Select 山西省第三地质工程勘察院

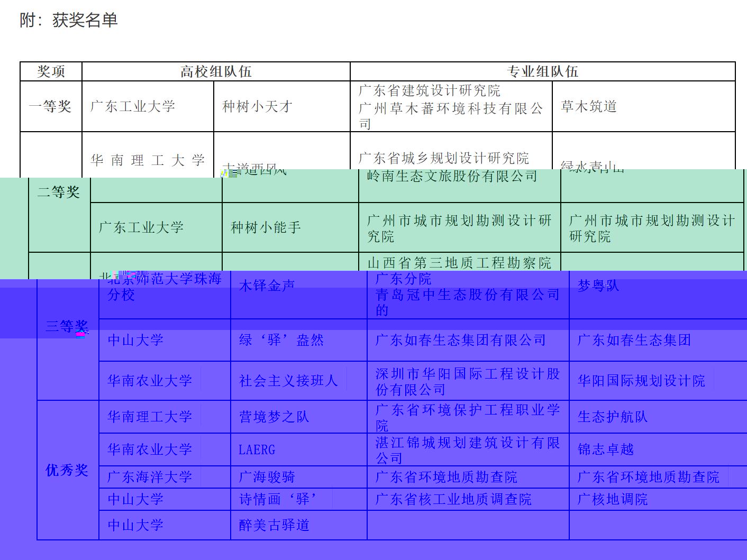(x=459, y=263)
